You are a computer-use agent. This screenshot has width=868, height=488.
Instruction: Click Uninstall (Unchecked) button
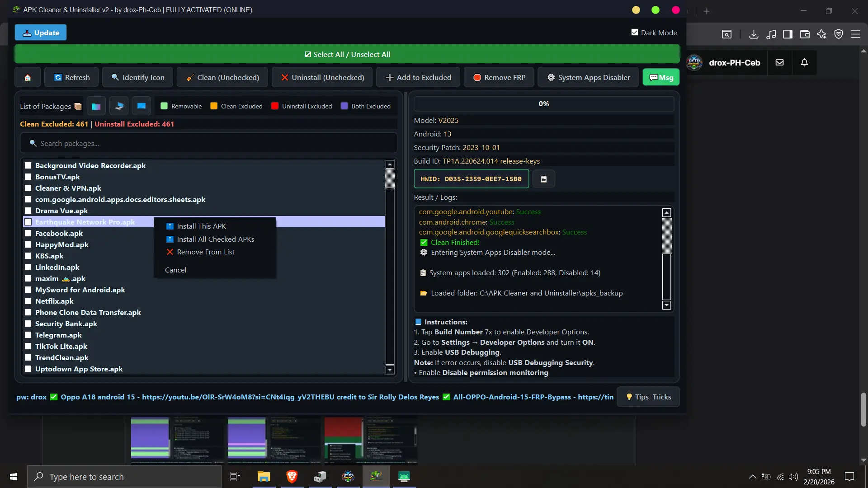tap(322, 77)
